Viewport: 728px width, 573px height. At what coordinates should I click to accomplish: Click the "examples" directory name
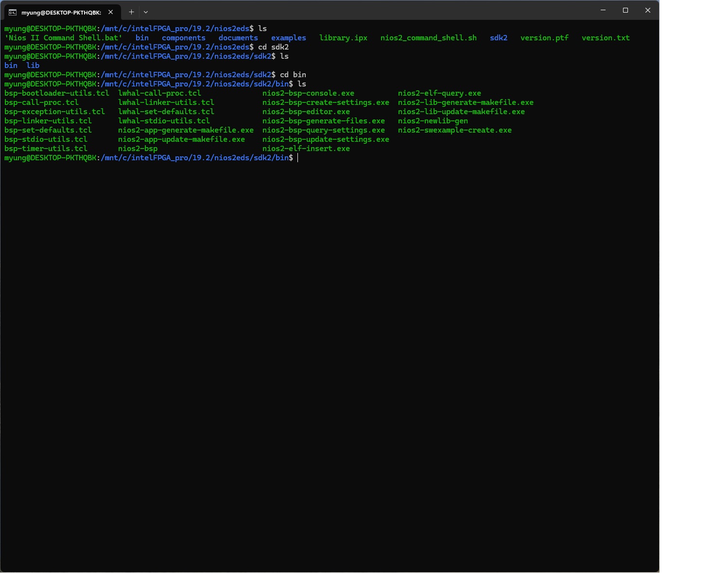pyautogui.click(x=289, y=38)
